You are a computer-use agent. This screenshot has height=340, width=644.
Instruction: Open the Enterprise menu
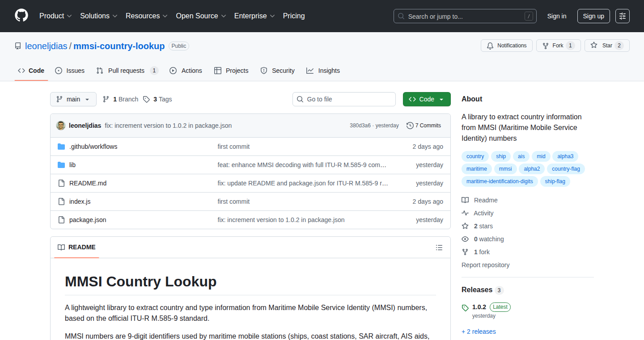[x=254, y=16]
